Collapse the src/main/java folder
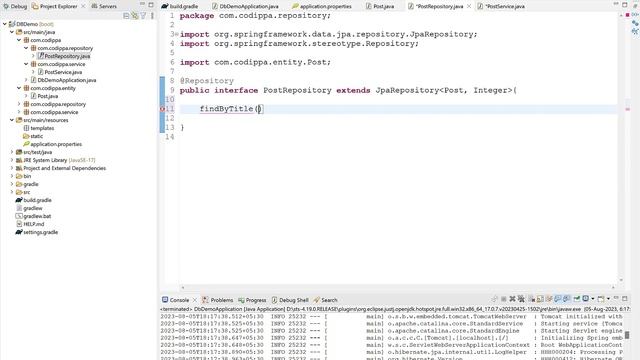640x360 pixels. tap(12, 32)
